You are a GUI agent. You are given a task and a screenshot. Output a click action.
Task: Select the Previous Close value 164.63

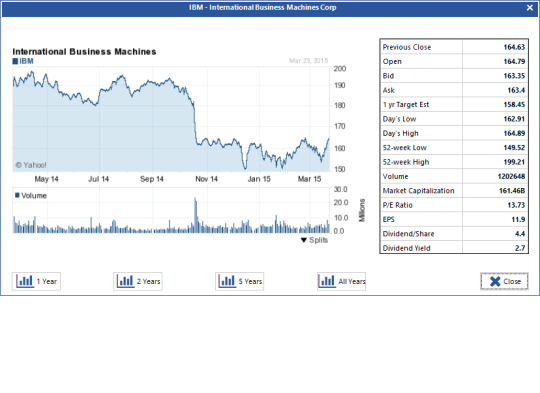(514, 47)
